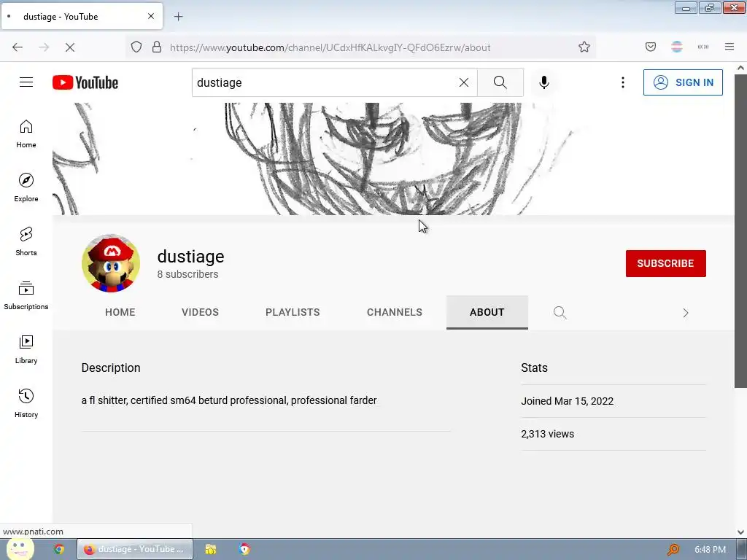Click the scrollbar down arrow
Viewport: 747px width, 560px height.
click(740, 532)
